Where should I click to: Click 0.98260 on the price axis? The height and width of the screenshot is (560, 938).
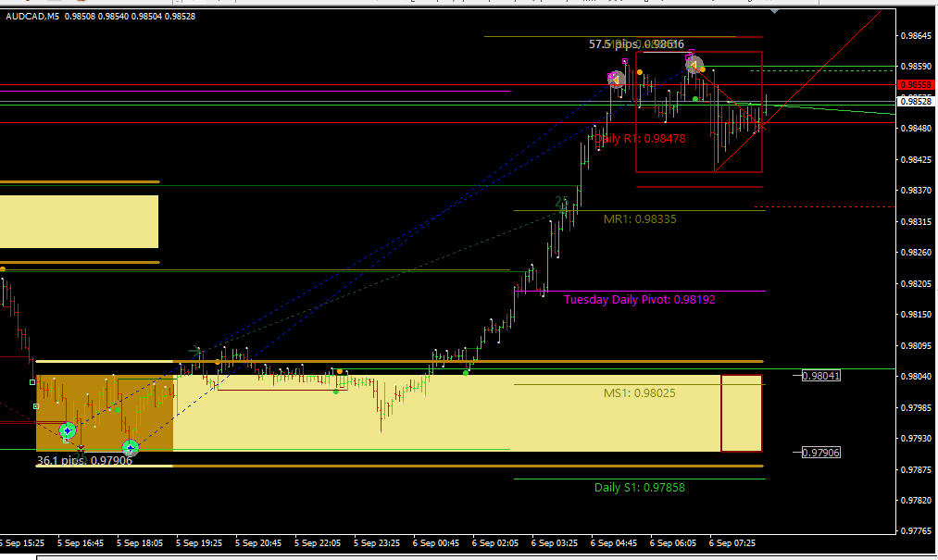tap(916, 253)
